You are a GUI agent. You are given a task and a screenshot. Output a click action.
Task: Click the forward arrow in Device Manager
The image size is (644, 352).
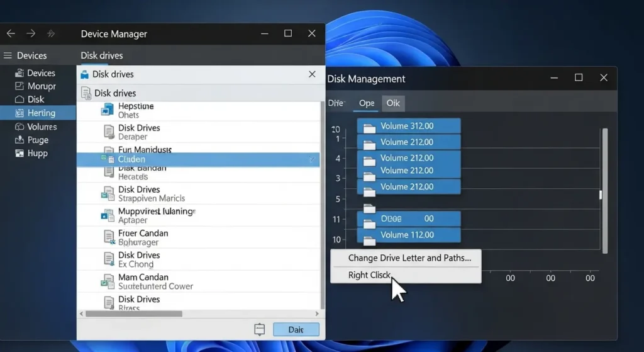tap(30, 33)
